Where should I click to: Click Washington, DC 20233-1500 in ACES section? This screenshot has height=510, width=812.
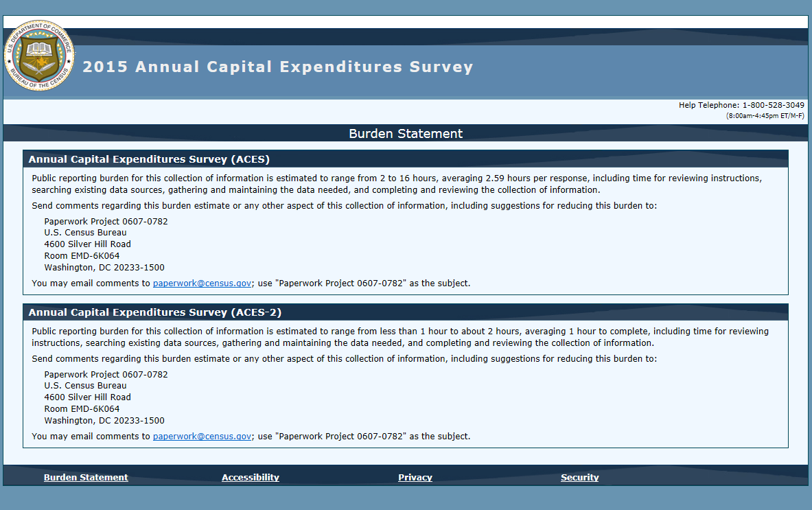click(x=104, y=268)
